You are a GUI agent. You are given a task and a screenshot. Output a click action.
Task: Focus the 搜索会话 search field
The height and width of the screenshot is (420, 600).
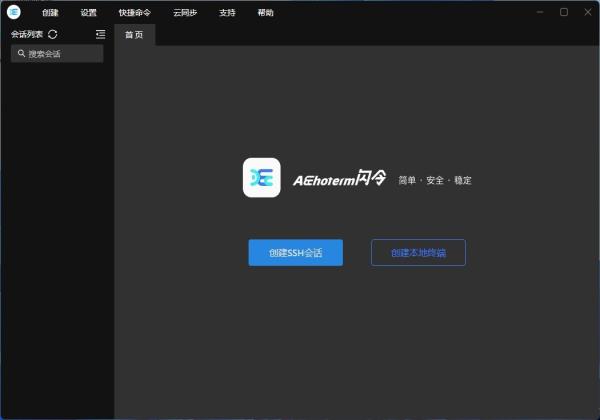click(57, 54)
